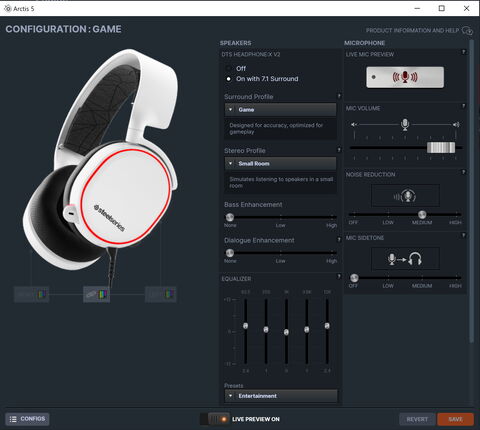Click the loud-mic icon at volume maximum
Image resolution: width=480 pixels, height=430 pixels.
(x=456, y=125)
